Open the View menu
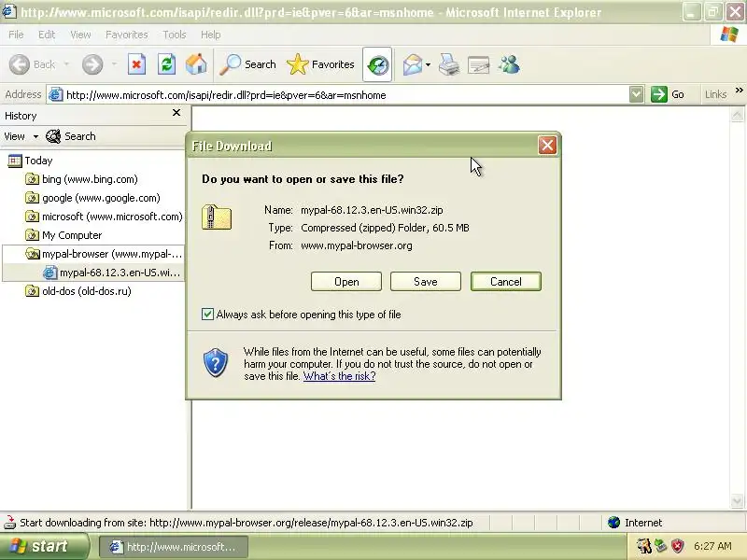Image resolution: width=747 pixels, height=560 pixels. point(80,35)
